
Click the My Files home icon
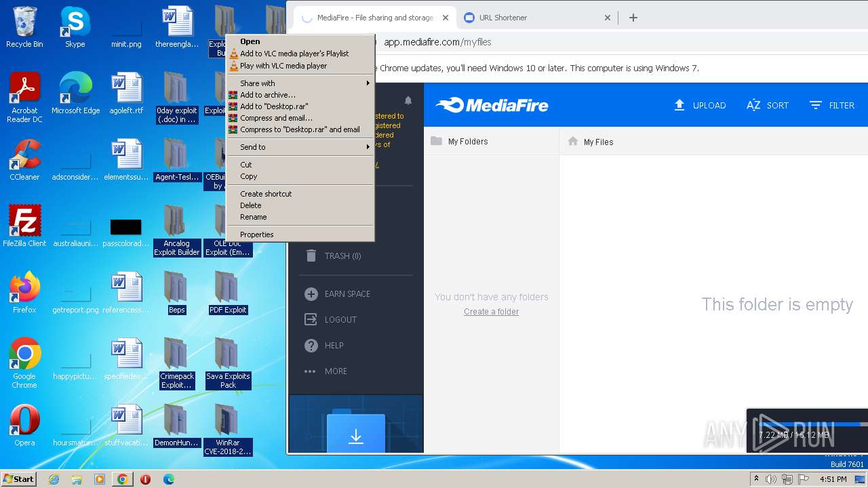pos(573,142)
